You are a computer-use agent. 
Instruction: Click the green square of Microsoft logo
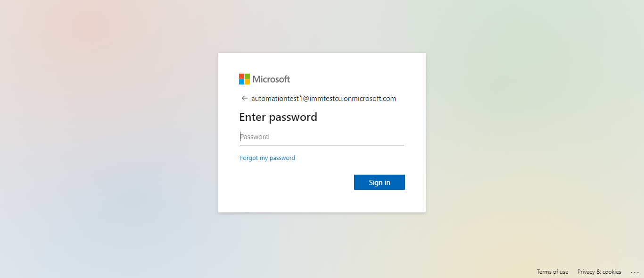point(247,76)
